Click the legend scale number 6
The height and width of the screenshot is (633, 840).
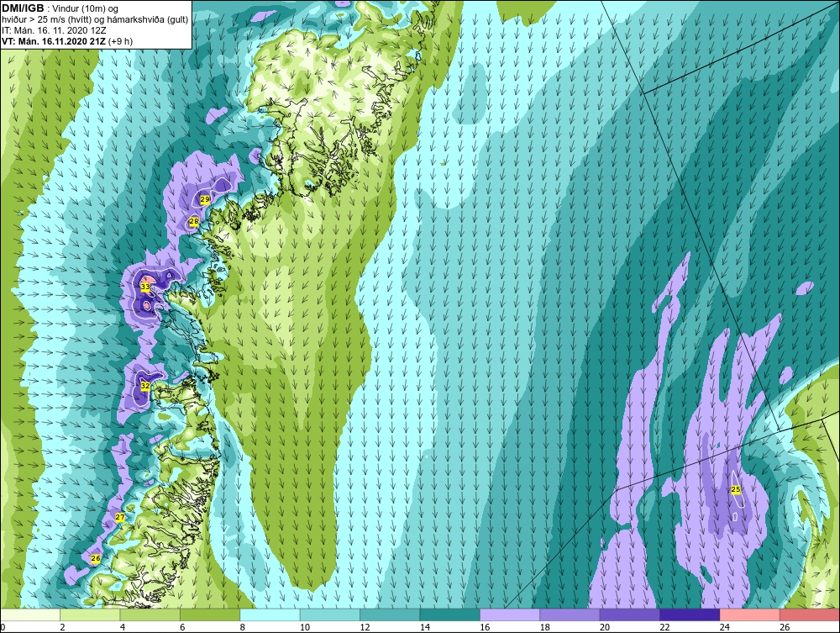point(182,627)
